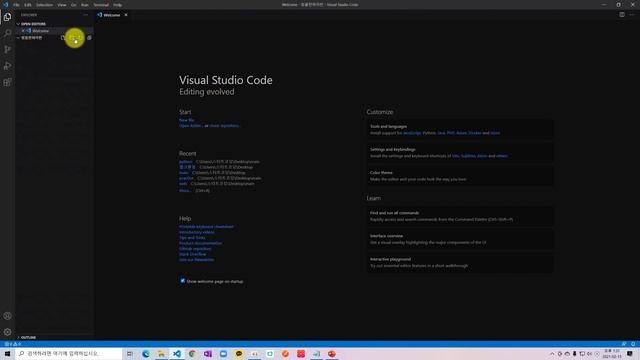Image resolution: width=640 pixels, height=360 pixels.
Task: Click the Open folder link
Action: [190, 126]
